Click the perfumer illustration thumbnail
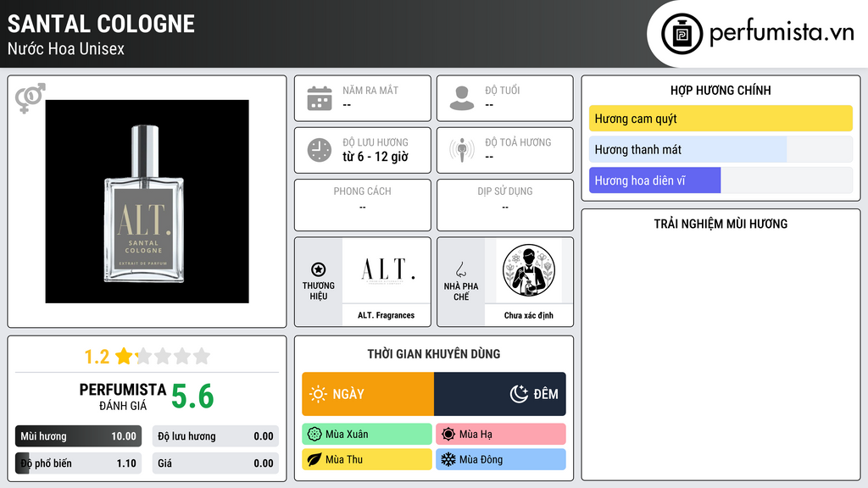 point(529,270)
